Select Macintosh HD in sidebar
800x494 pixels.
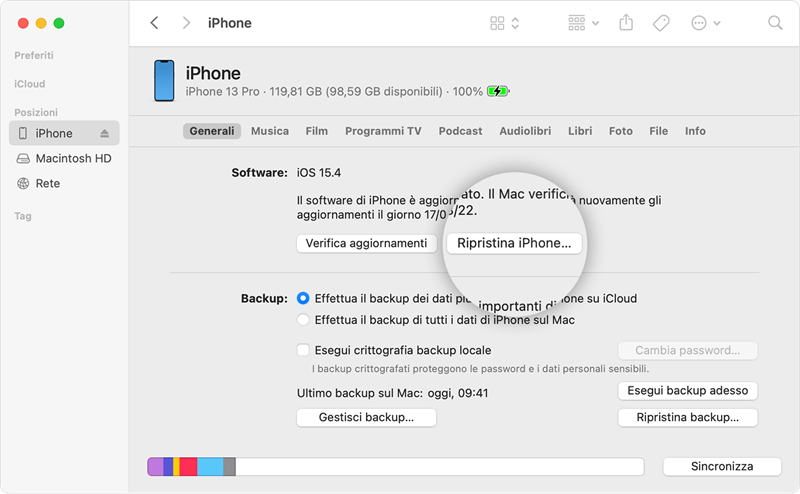point(72,159)
